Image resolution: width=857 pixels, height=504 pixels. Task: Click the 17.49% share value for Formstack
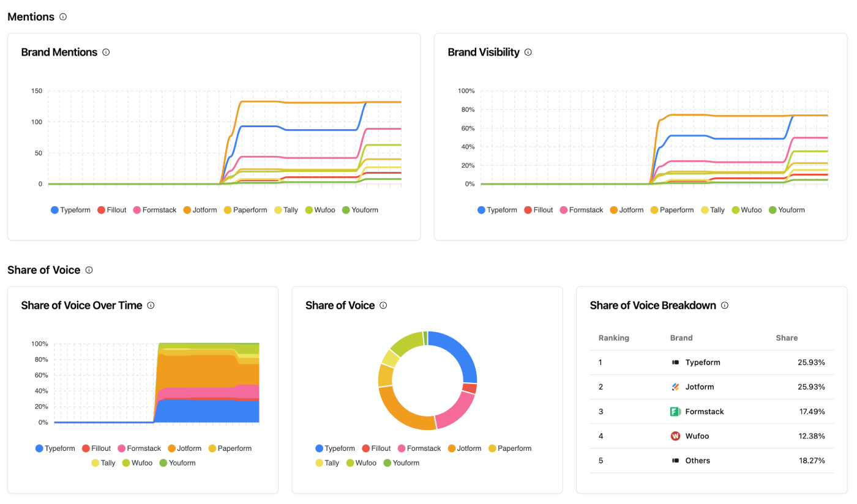812,412
